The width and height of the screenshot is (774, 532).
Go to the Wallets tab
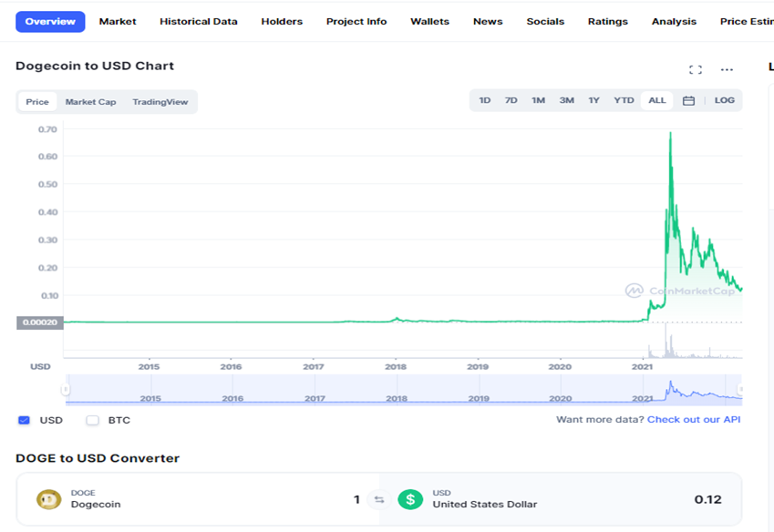pyautogui.click(x=430, y=22)
